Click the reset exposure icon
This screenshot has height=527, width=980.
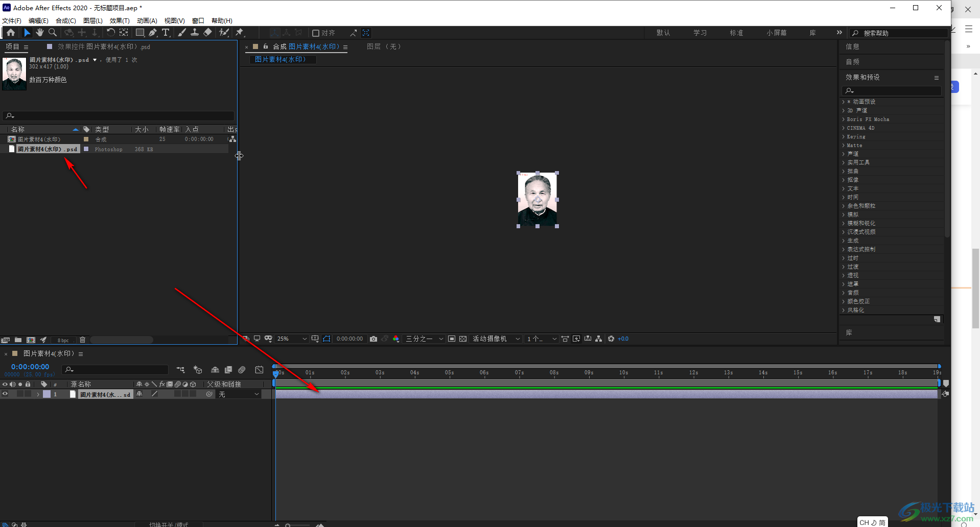pyautogui.click(x=611, y=339)
